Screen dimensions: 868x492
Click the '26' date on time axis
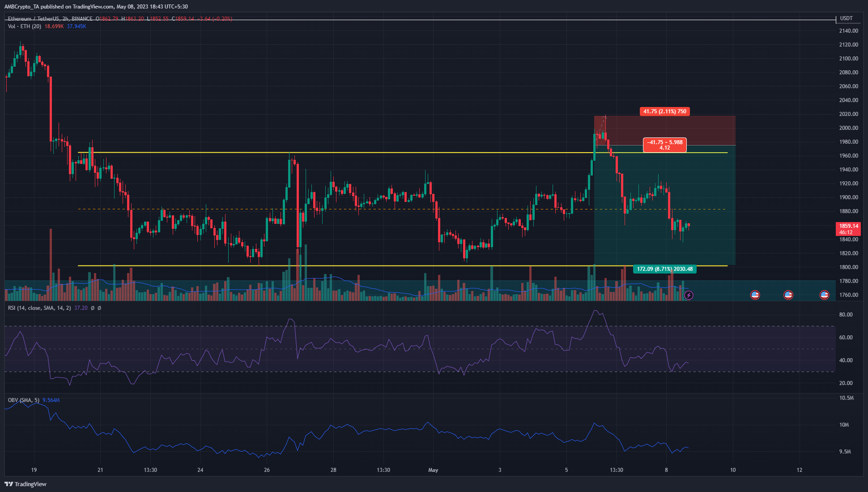(x=267, y=470)
